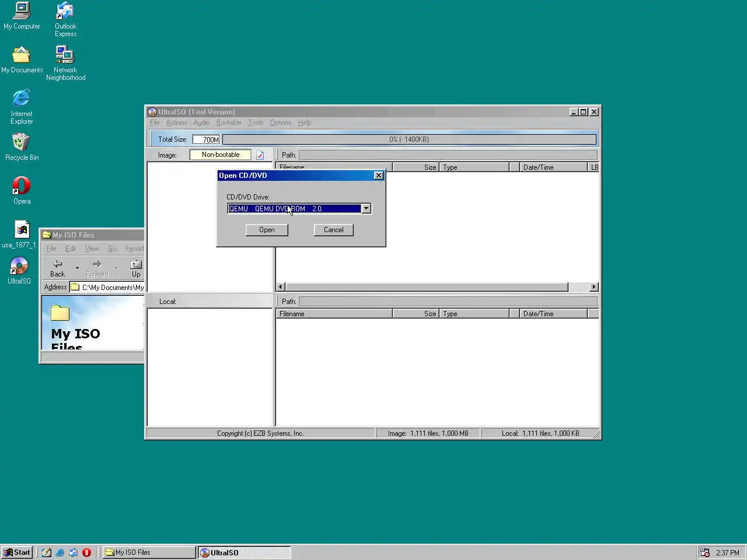The width and height of the screenshot is (747, 560).
Task: Sort image list by Type column
Action: point(474,168)
